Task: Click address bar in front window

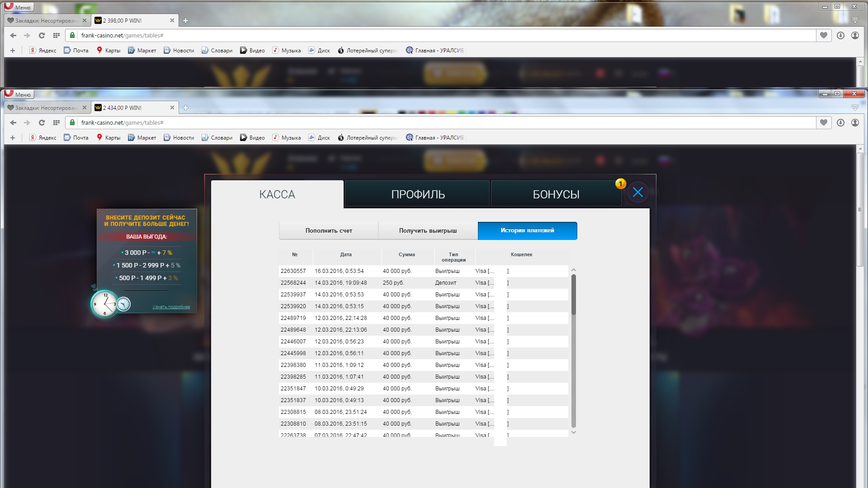Action: tap(441, 122)
